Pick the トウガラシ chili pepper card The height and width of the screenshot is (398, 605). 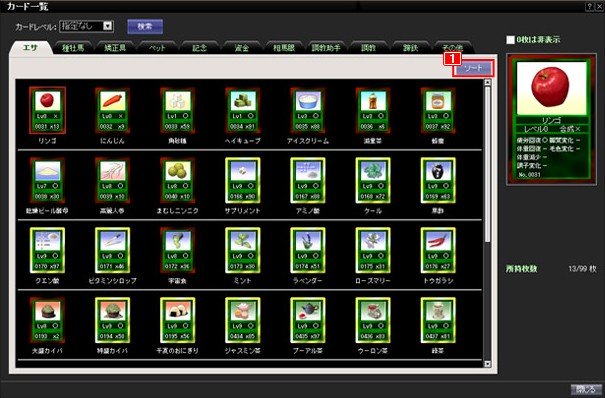[438, 250]
